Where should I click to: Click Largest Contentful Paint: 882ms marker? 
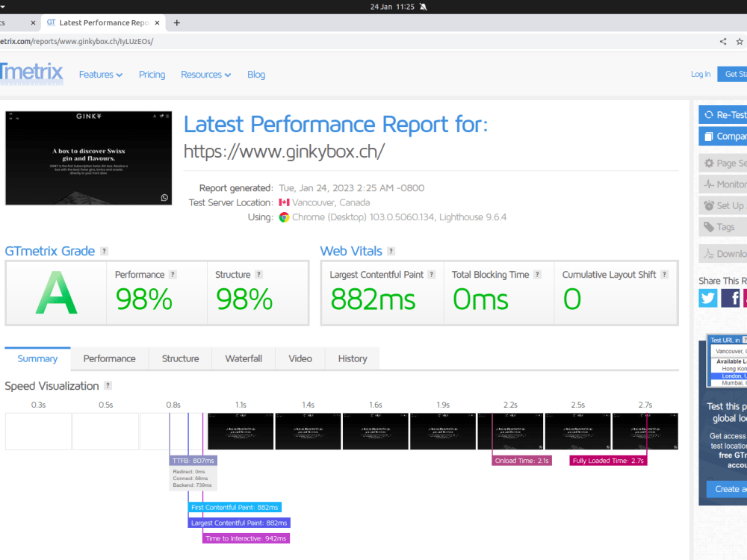click(x=239, y=523)
